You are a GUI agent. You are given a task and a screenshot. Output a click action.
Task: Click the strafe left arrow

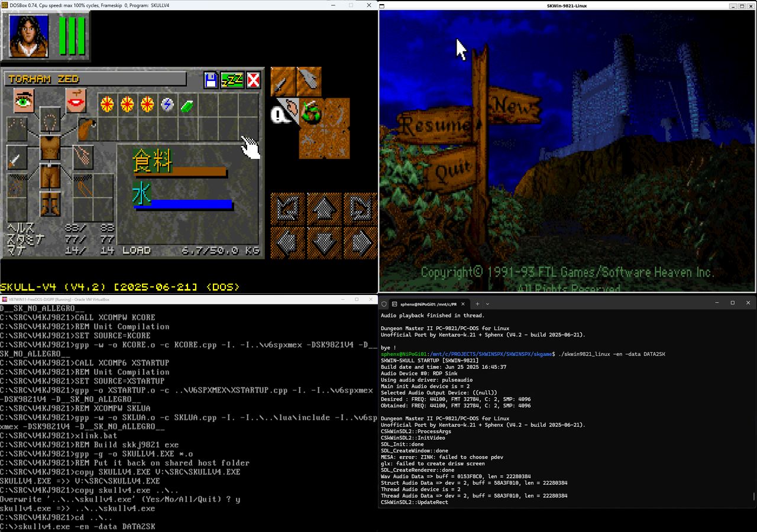[287, 242]
